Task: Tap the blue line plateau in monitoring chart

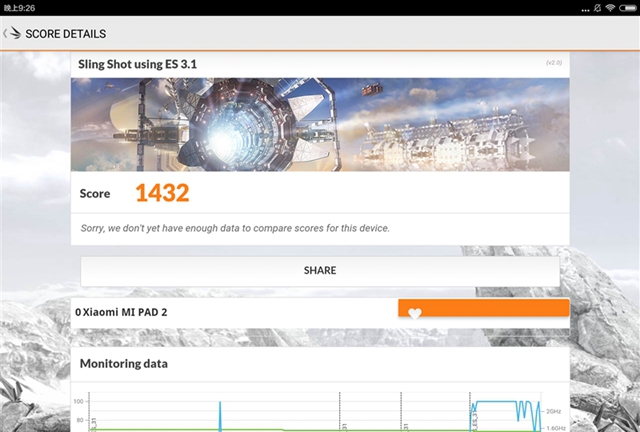Action: coord(496,402)
